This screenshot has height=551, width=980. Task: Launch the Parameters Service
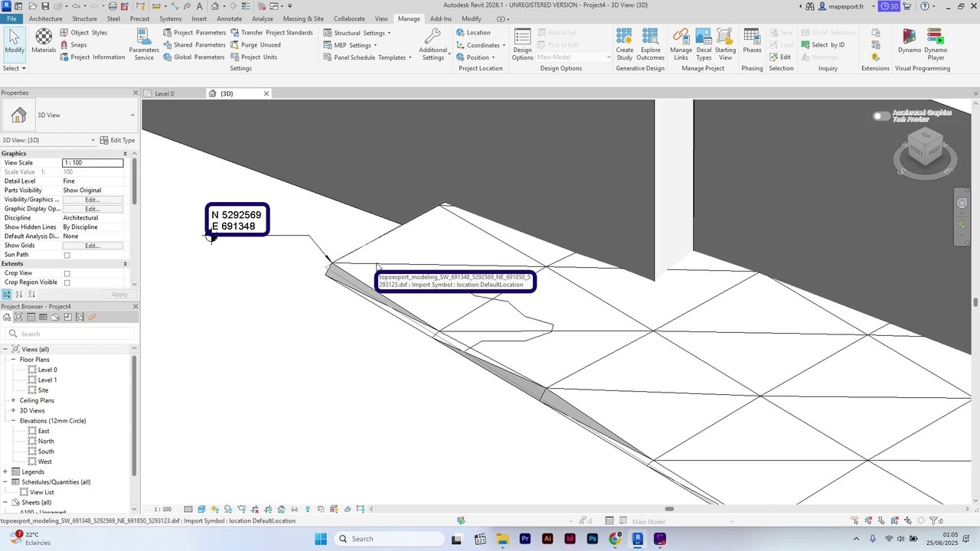(x=144, y=44)
